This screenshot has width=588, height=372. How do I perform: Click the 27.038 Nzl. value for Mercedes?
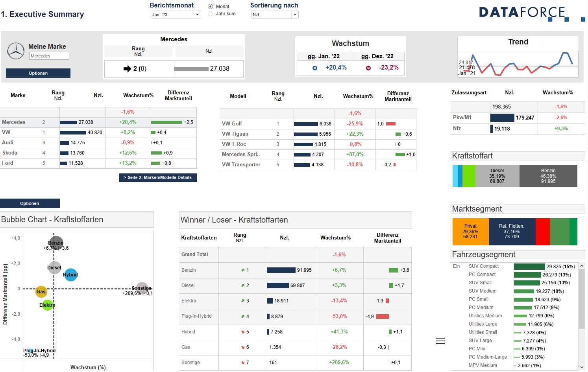[86, 122]
